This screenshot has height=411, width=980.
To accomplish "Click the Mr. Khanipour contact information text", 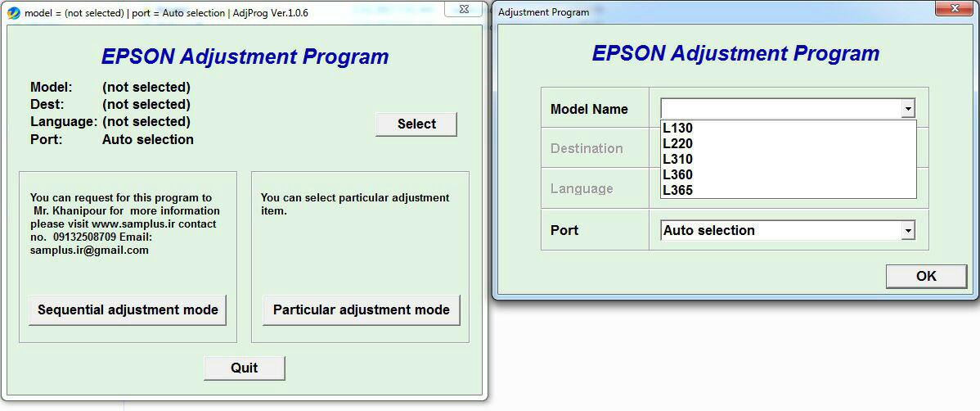I will (x=124, y=224).
